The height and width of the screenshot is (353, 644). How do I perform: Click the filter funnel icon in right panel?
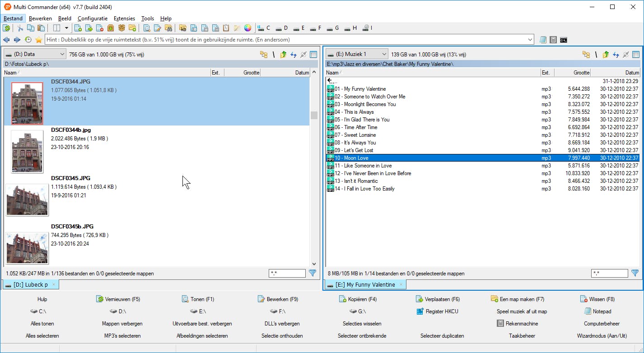(635, 273)
